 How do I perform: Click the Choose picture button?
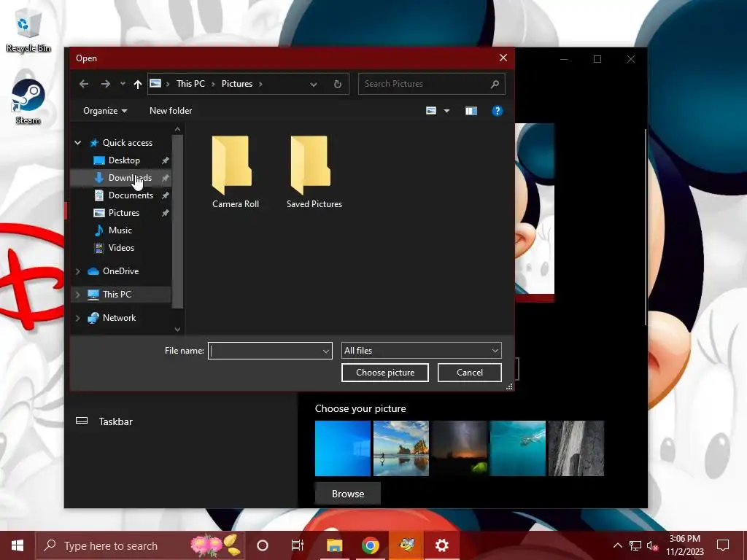(385, 373)
